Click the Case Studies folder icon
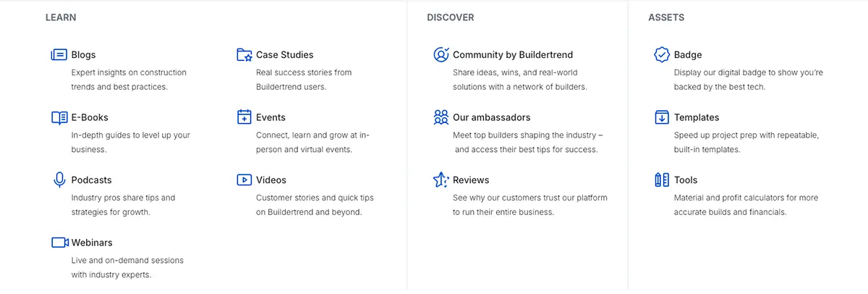 coord(244,55)
